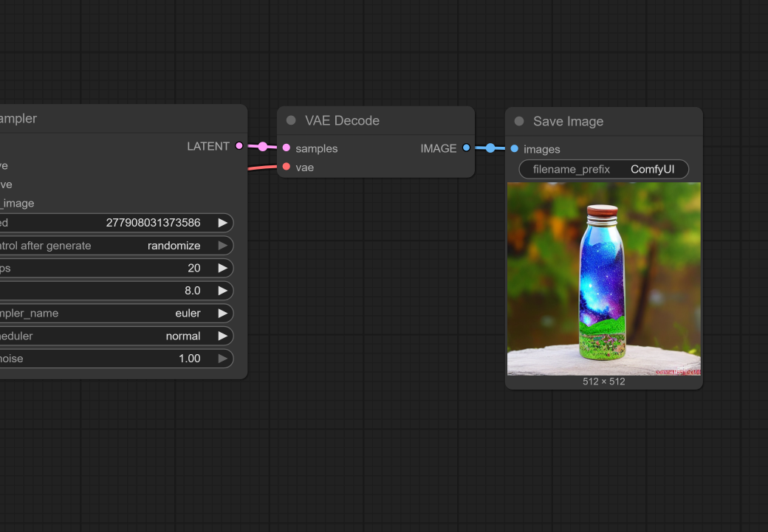Click the LATENT output socket on the sampler
This screenshot has height=532, width=768.
coord(239,146)
